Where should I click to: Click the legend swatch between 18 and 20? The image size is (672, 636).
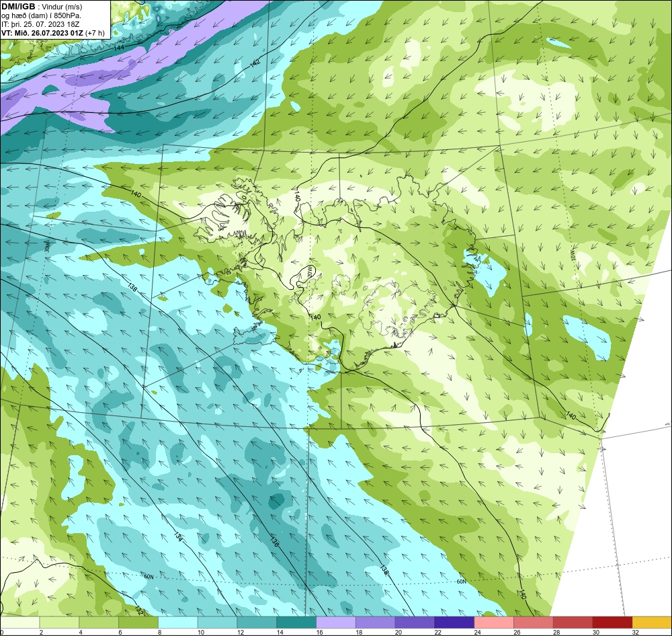(x=376, y=623)
